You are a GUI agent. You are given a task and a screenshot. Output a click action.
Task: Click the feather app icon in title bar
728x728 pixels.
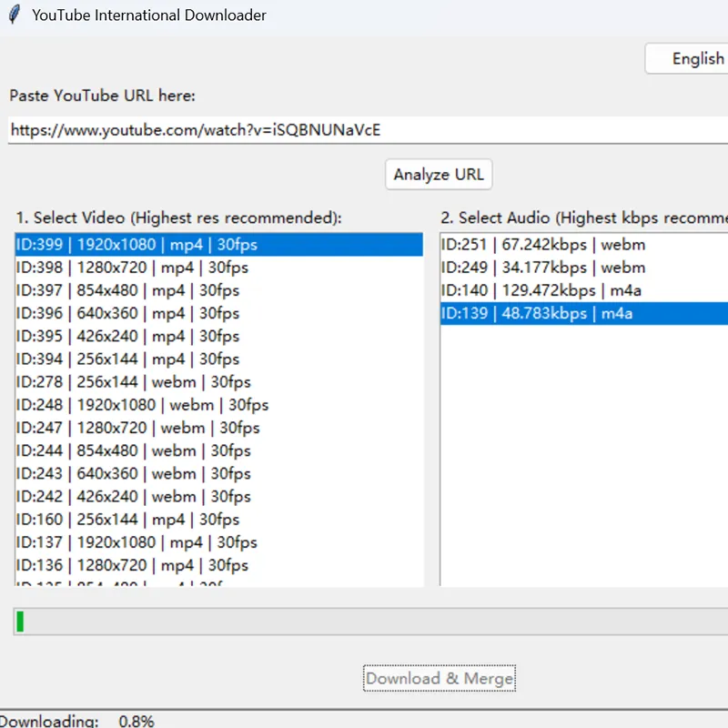tap(15, 15)
